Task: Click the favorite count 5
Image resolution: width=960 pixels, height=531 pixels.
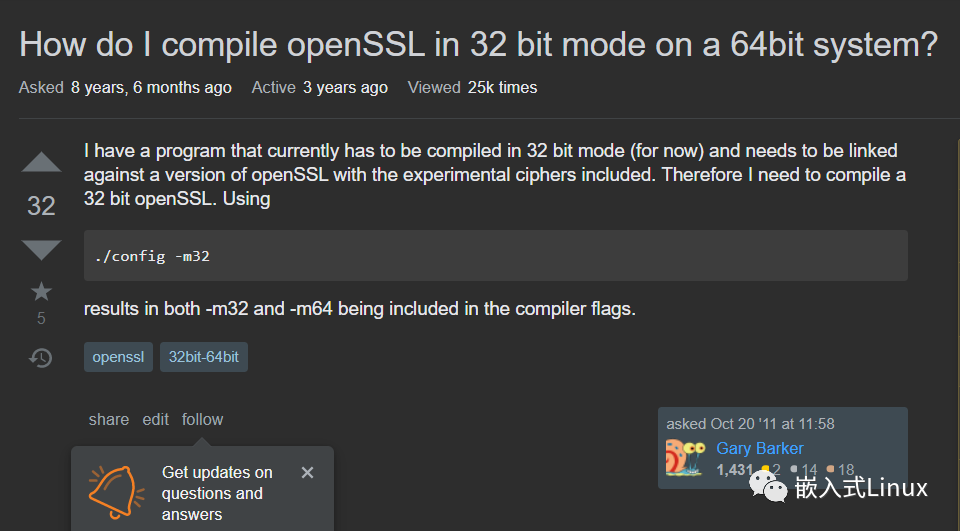Action: click(x=41, y=318)
